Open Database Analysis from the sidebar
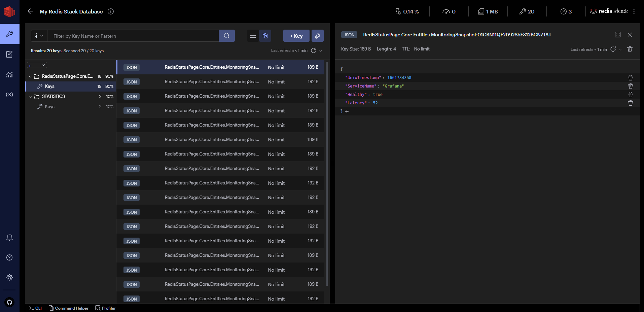644x312 pixels. (x=9, y=74)
